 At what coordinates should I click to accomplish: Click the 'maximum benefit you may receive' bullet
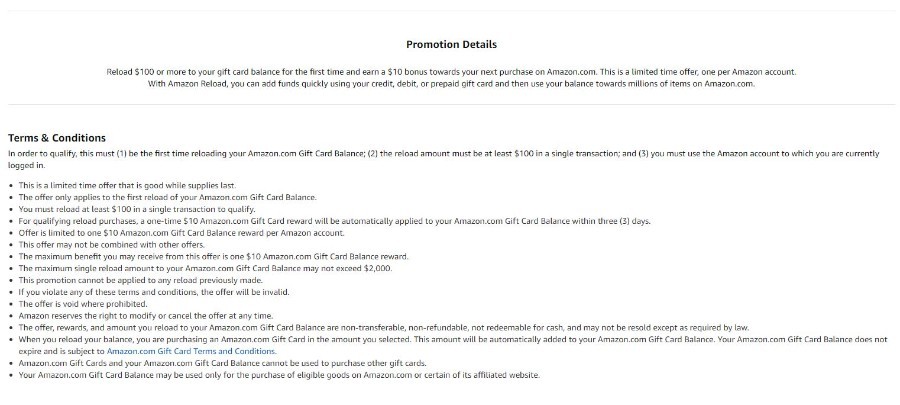tap(214, 256)
